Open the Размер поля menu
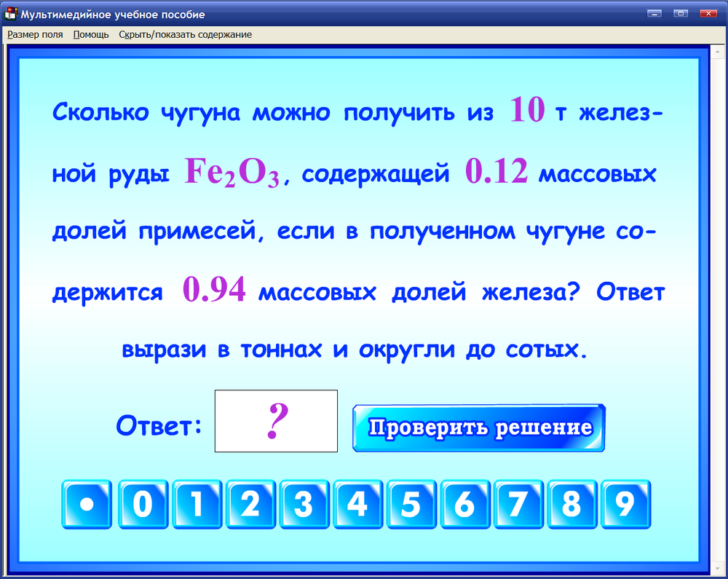728x579 pixels. click(x=35, y=34)
